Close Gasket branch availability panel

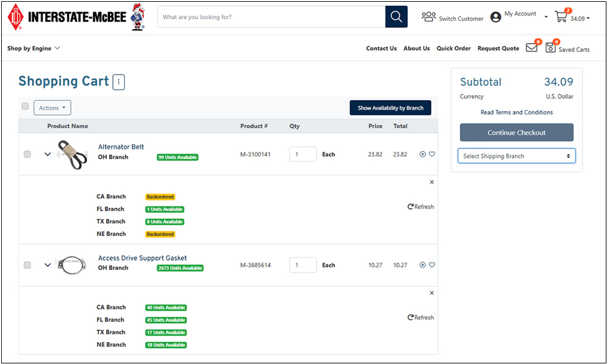[x=432, y=293]
